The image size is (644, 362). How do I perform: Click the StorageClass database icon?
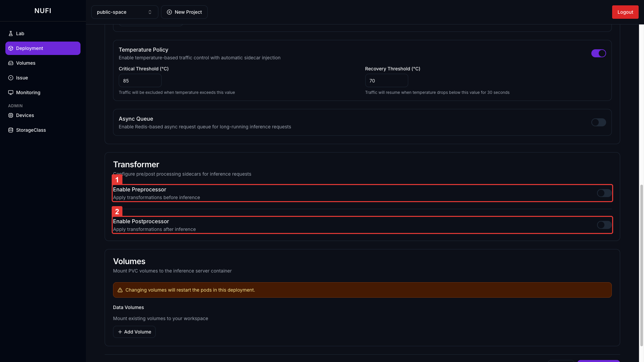coord(11,130)
